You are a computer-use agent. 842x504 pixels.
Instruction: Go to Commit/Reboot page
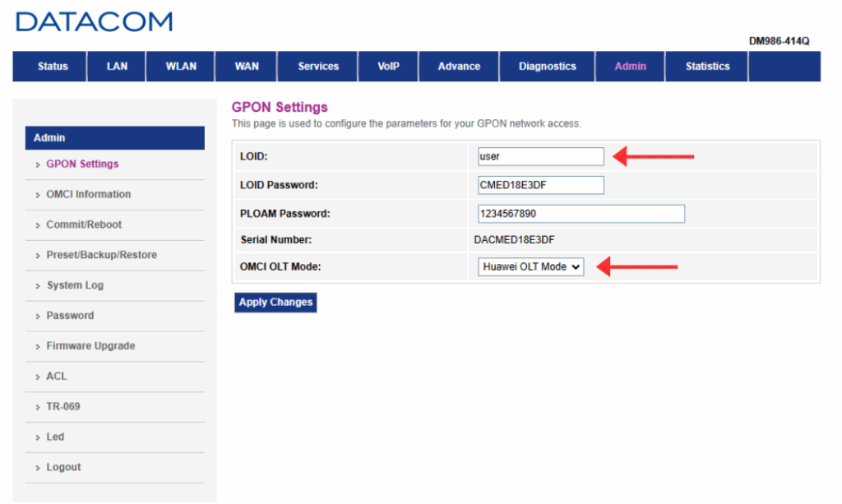tap(84, 225)
